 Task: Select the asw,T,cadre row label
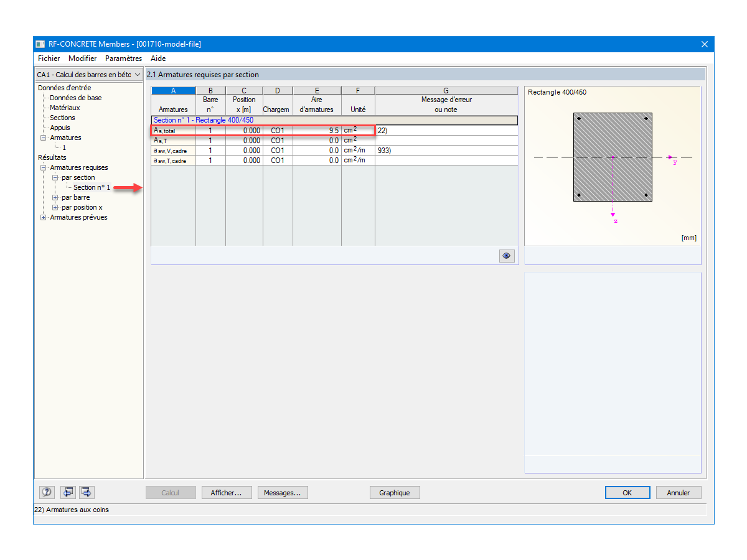pos(173,161)
